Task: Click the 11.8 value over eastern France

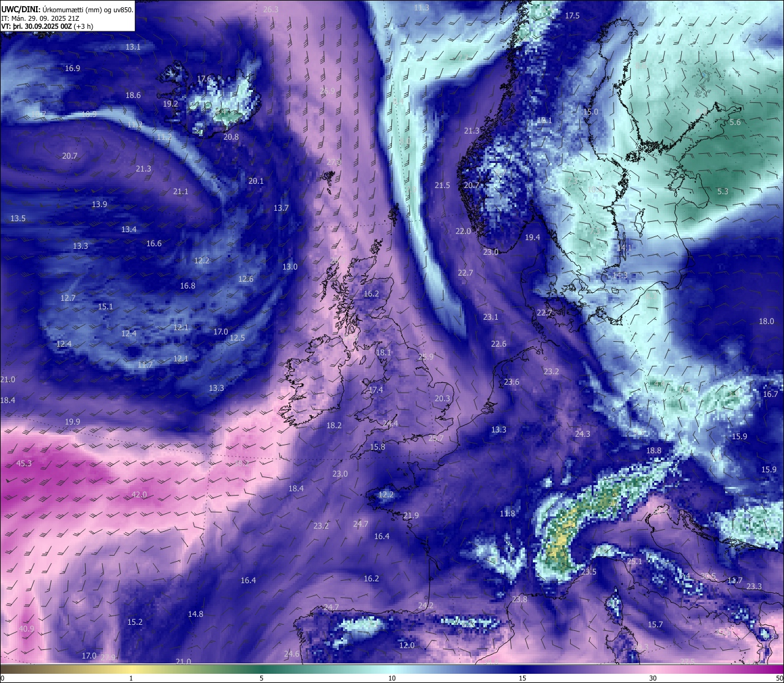Action: coord(507,514)
